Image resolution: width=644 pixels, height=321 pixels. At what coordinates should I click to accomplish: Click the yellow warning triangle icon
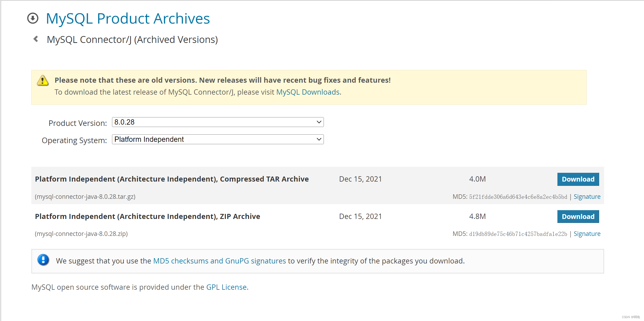43,80
